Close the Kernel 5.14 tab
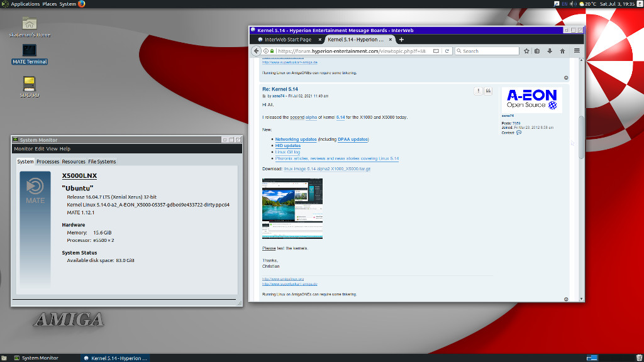 [x=390, y=40]
